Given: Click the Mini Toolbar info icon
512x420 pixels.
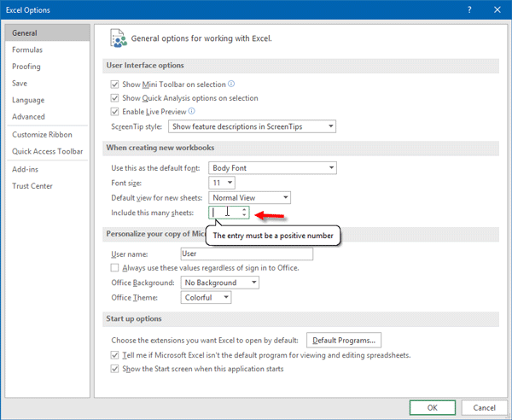Looking at the screenshot, I should pos(231,84).
